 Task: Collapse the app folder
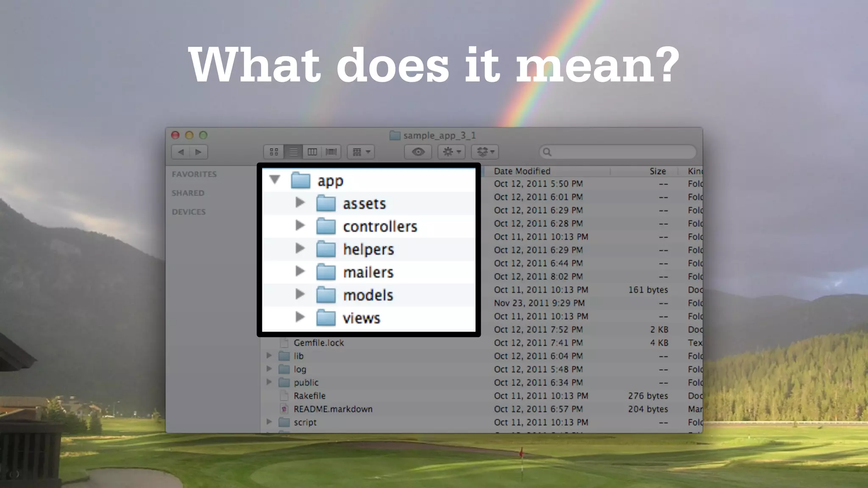[275, 180]
